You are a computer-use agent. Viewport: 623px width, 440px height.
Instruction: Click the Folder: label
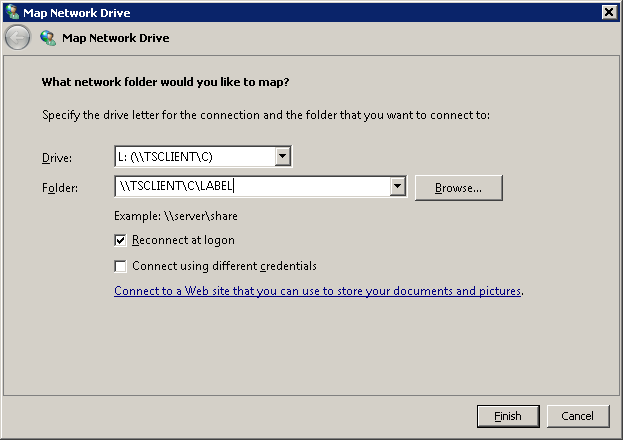[x=60, y=188]
